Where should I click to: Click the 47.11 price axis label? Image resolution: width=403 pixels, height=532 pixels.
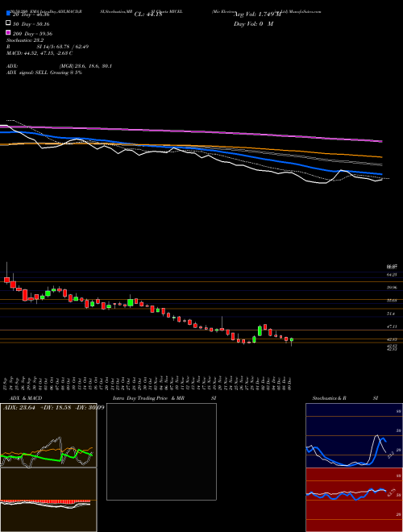(392, 326)
